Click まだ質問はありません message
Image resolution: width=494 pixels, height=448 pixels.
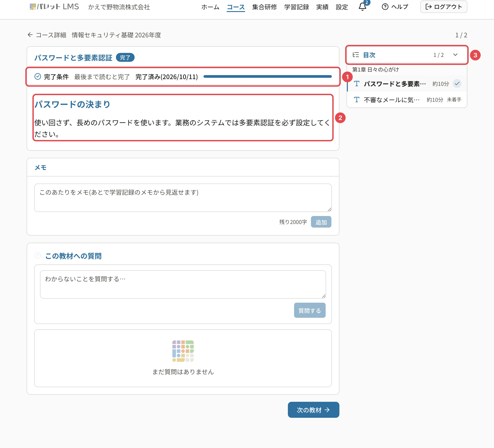click(183, 372)
